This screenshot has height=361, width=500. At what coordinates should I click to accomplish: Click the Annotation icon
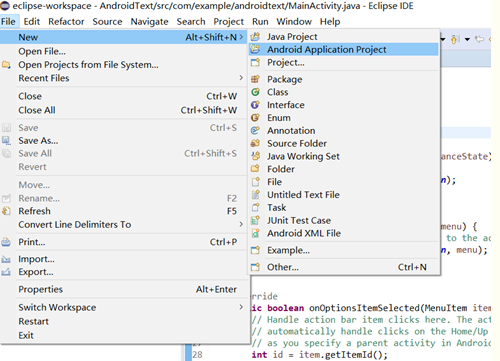click(x=255, y=131)
